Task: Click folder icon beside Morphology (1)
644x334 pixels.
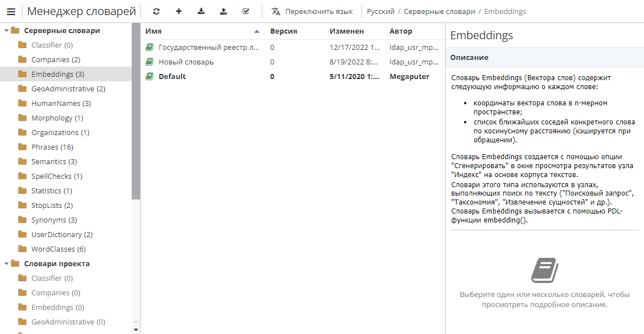Action: pyautogui.click(x=22, y=118)
